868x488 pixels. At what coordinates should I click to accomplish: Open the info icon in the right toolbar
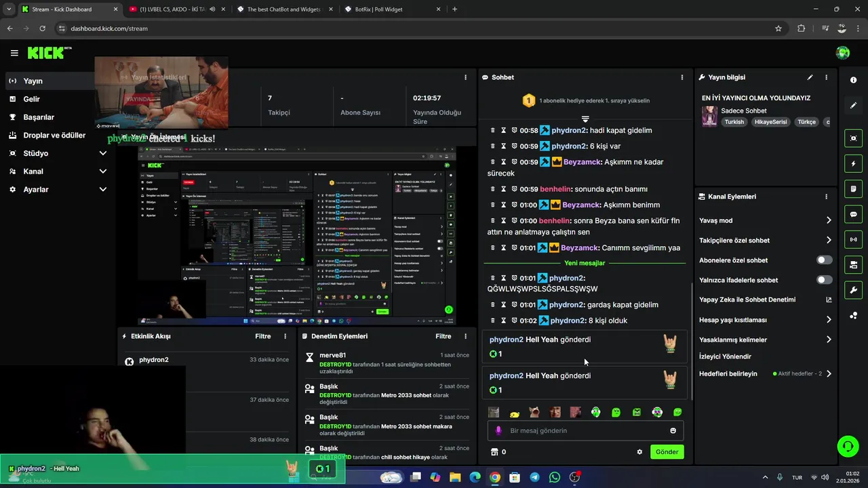[853, 80]
